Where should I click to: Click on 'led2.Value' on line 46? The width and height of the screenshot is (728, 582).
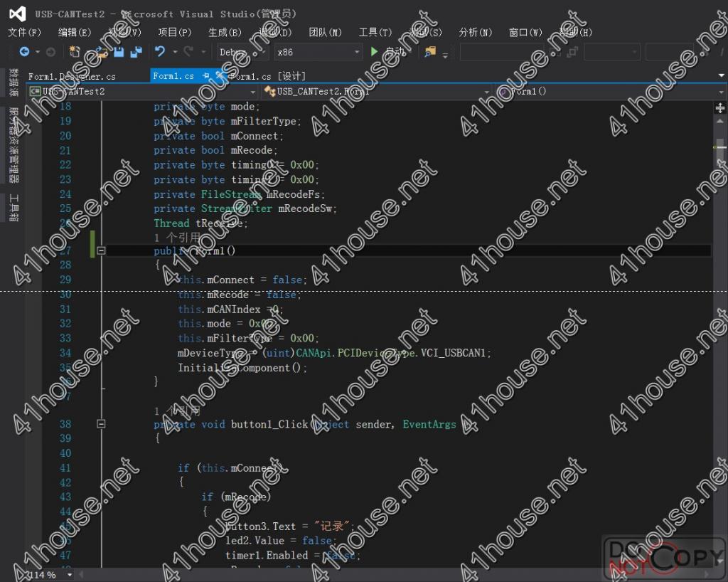[255, 541]
